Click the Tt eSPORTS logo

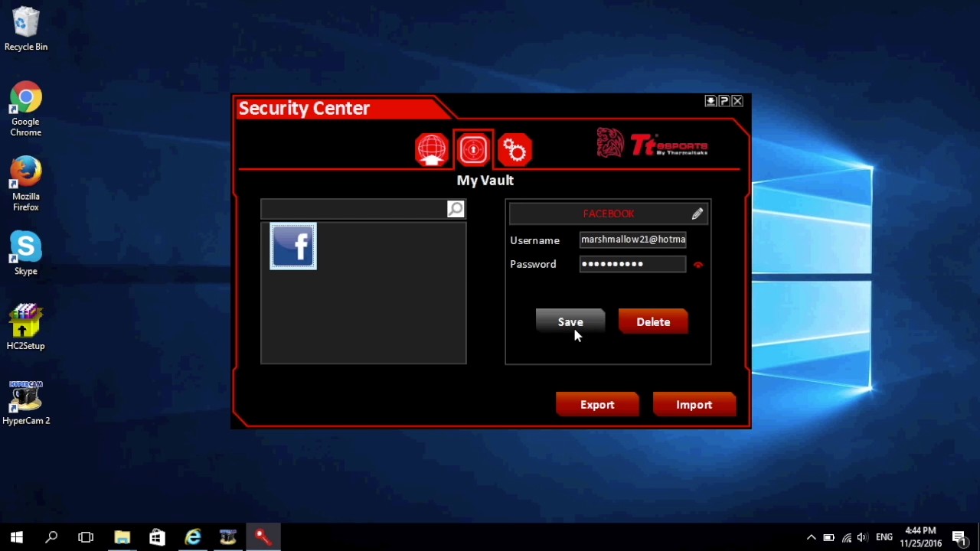[652, 144]
